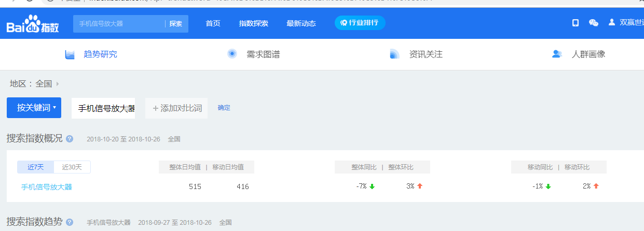Select the 近7天 time range
Image resolution: width=644 pixels, height=231 pixels.
point(36,167)
